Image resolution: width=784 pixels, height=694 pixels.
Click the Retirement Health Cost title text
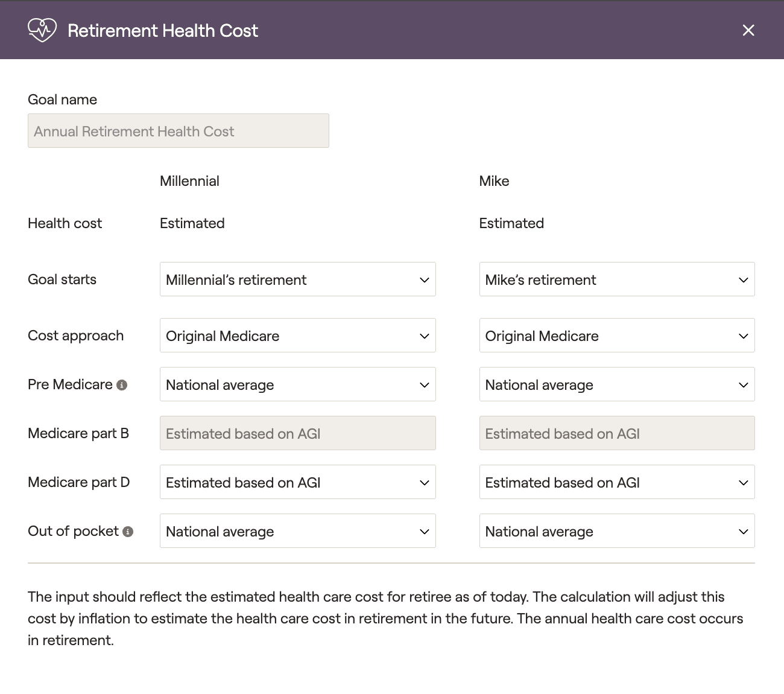tap(163, 31)
